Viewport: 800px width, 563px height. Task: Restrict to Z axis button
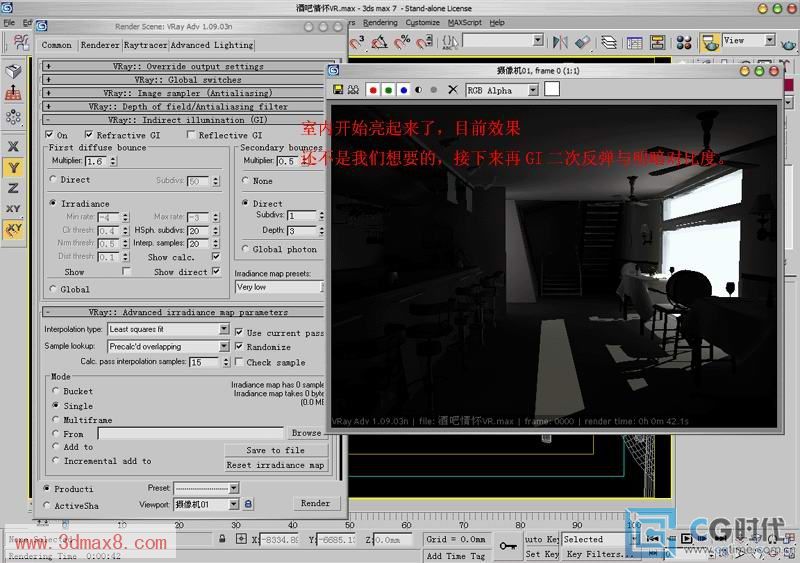[x=14, y=188]
